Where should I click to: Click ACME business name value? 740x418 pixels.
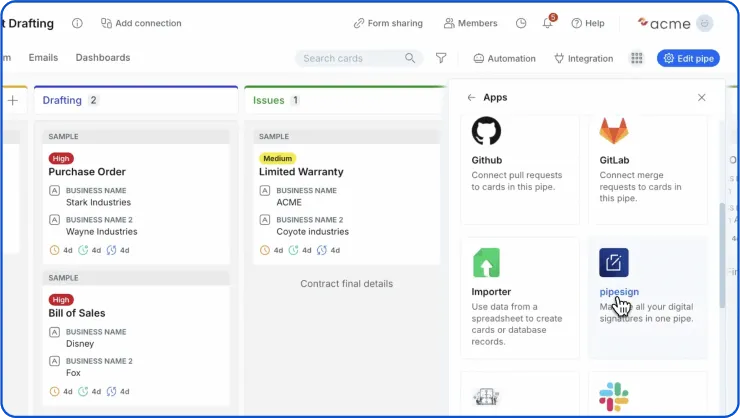pos(289,202)
